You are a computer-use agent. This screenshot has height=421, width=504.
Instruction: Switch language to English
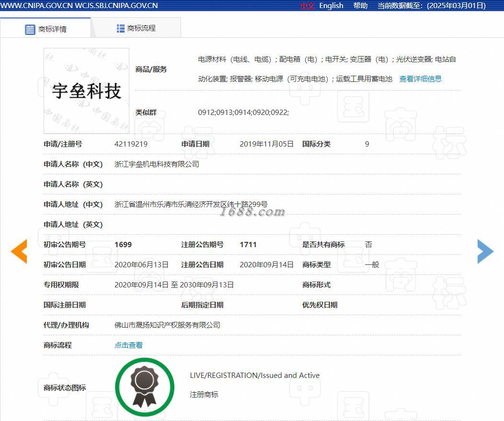click(331, 6)
